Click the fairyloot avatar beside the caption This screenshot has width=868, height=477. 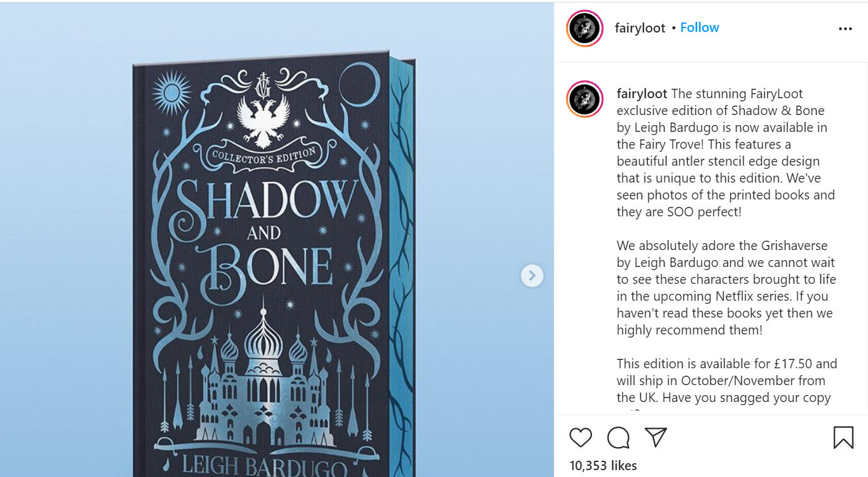(x=585, y=99)
